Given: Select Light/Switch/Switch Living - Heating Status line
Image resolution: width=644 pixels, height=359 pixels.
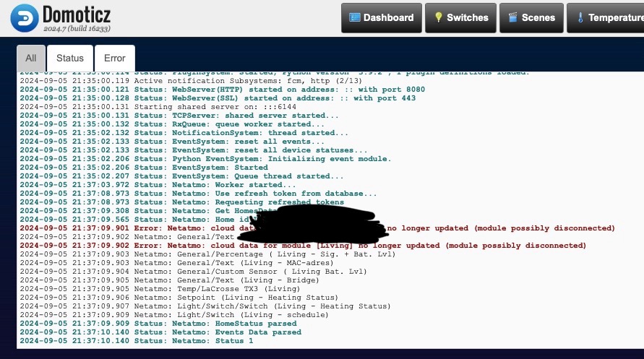Looking at the screenshot, I should point(205,306).
